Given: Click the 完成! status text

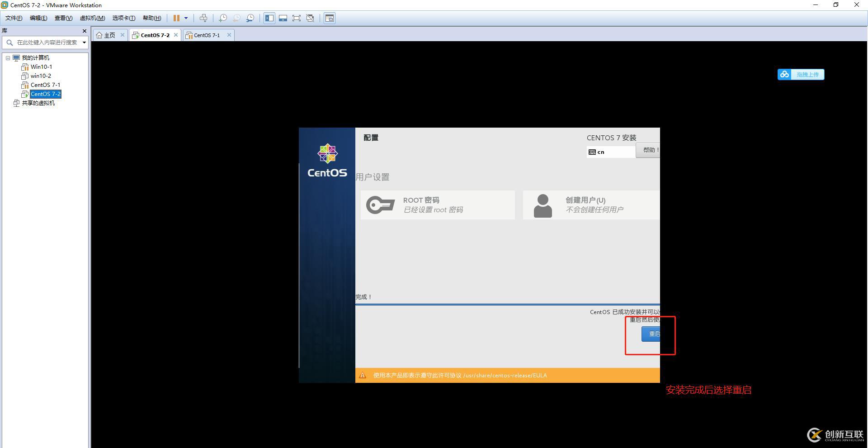Looking at the screenshot, I should pyautogui.click(x=363, y=297).
